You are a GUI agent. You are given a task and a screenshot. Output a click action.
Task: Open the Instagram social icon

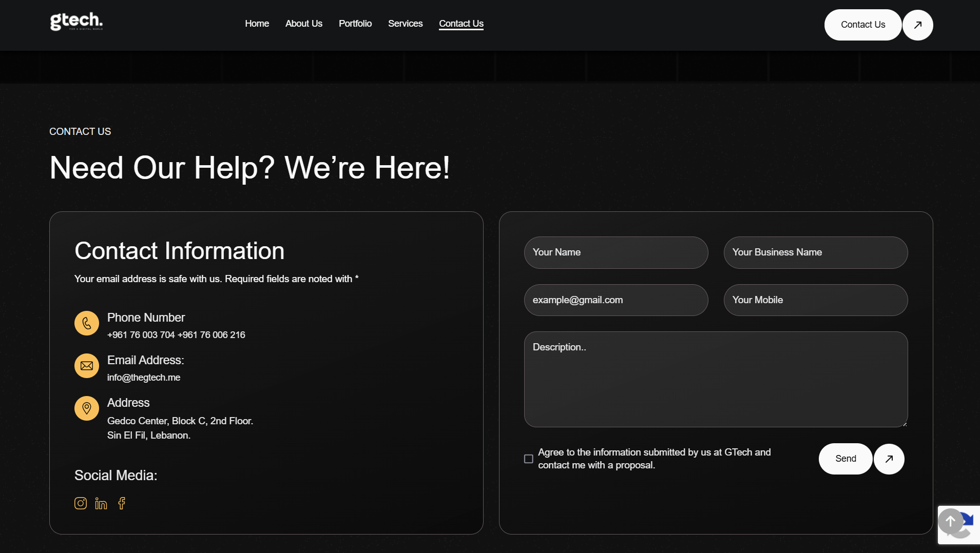(x=81, y=503)
